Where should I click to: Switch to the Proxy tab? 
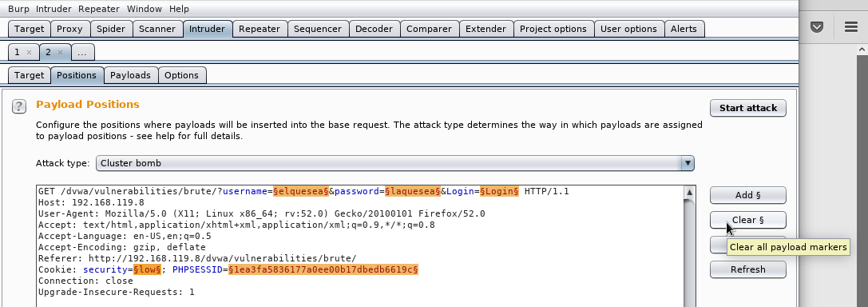[69, 29]
